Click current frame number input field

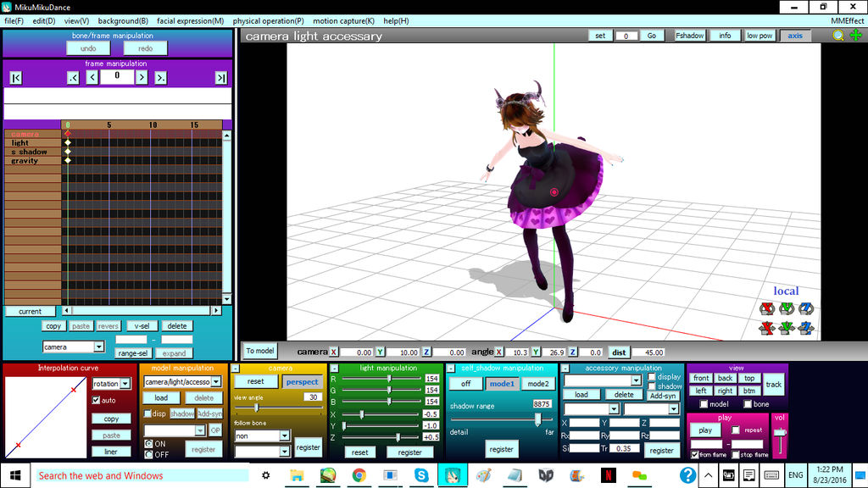117,76
